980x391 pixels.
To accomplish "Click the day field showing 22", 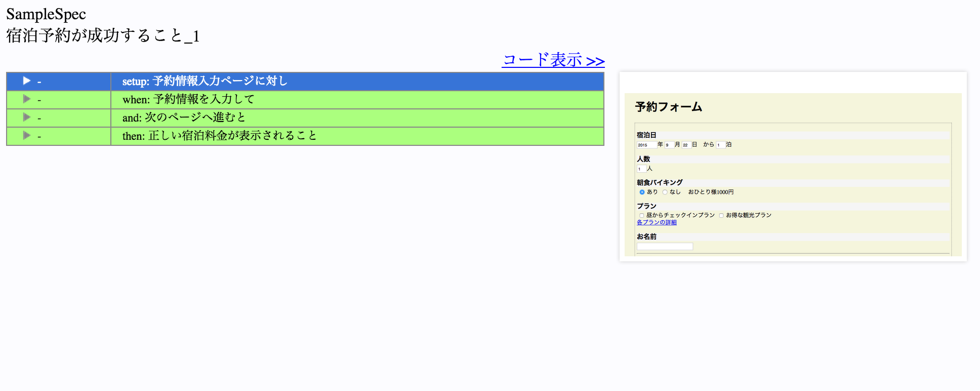I will [686, 145].
